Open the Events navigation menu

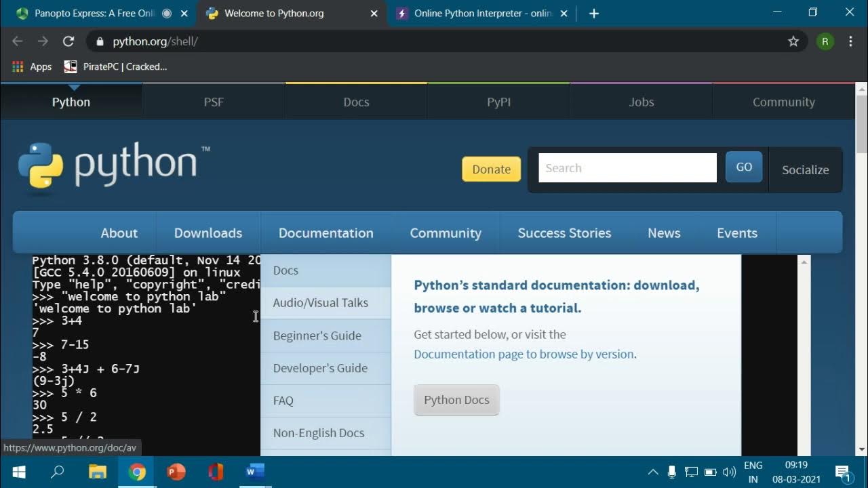[x=737, y=232]
